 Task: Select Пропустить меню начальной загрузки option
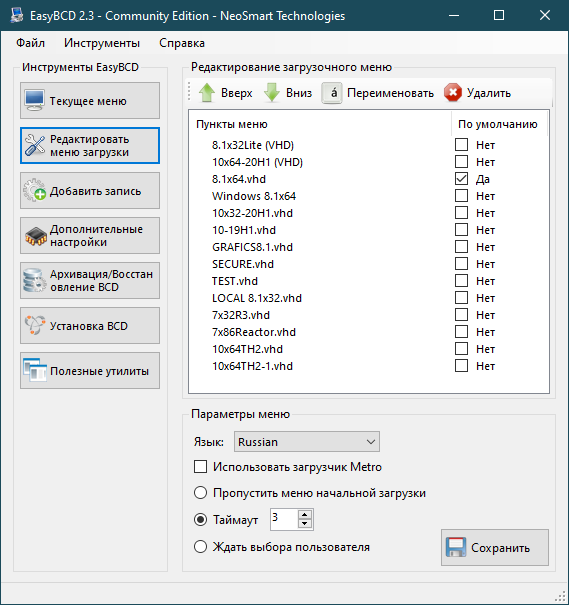200,493
